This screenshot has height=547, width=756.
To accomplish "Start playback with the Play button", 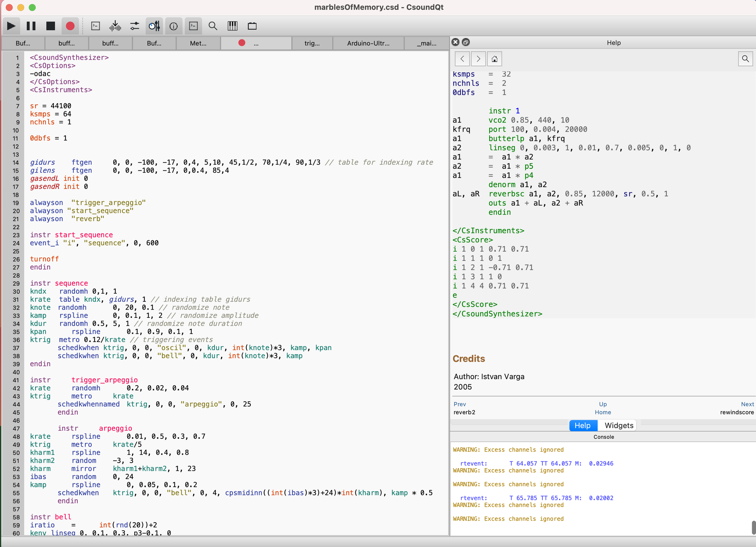I will pyautogui.click(x=11, y=26).
